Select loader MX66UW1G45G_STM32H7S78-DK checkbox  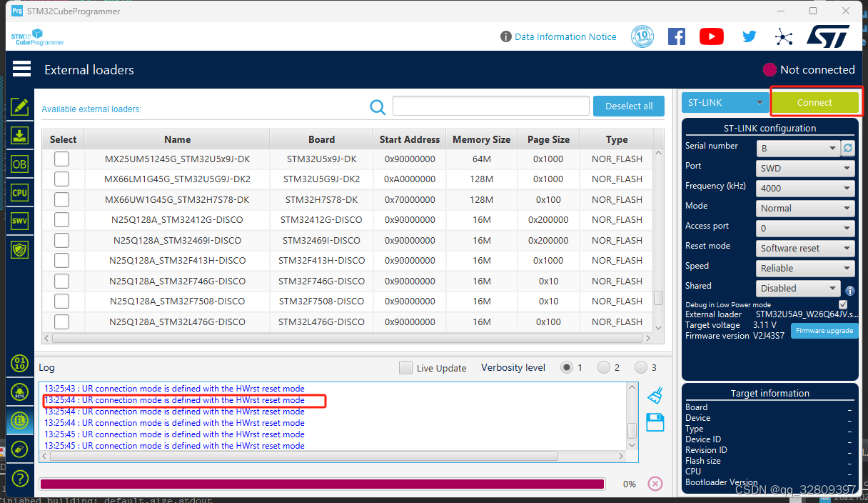62,199
